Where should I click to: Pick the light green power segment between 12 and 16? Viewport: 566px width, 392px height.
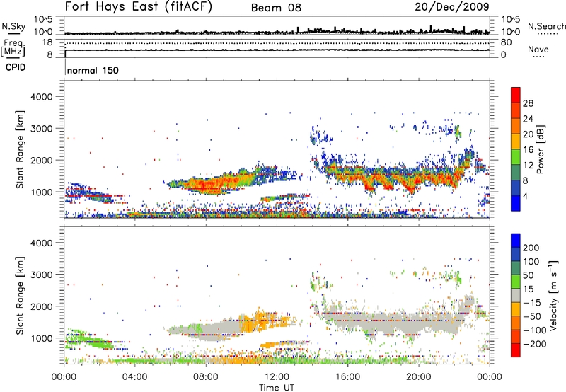pyautogui.click(x=516, y=156)
